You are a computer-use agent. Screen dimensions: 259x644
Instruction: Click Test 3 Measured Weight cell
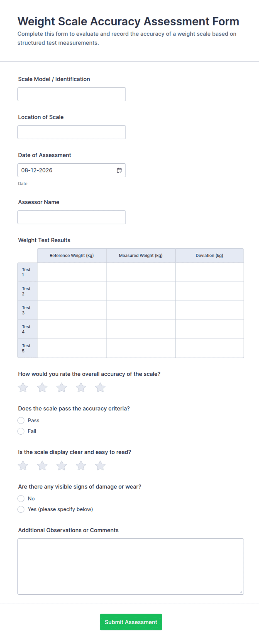(141, 310)
